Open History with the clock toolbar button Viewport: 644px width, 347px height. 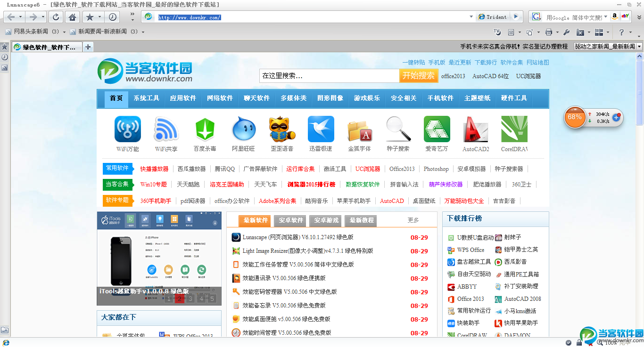point(113,17)
